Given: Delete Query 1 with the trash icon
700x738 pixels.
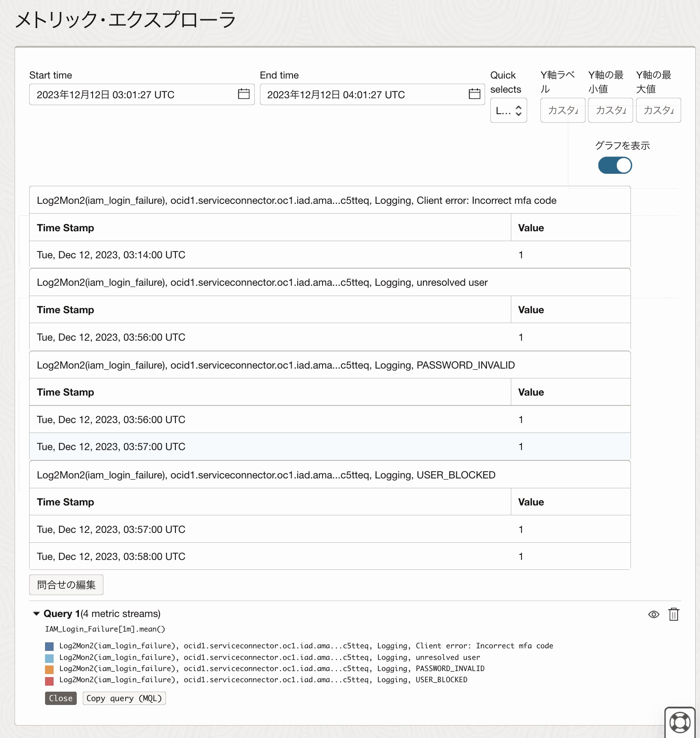Looking at the screenshot, I should (x=674, y=614).
